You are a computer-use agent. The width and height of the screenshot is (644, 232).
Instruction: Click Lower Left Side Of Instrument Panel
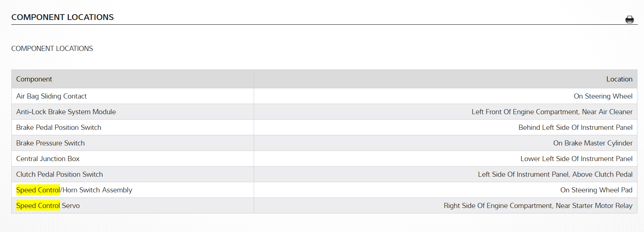[576, 159]
